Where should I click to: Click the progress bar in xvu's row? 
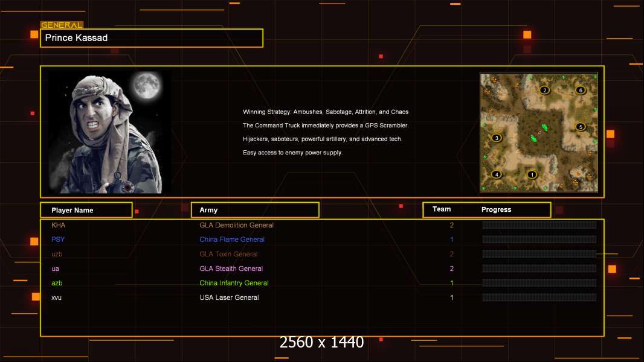point(539,297)
